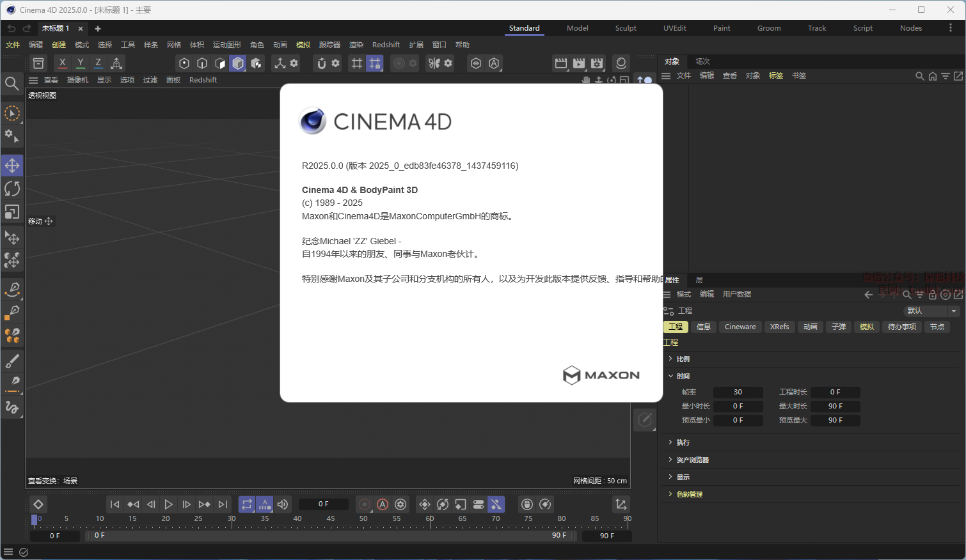
Task: Click the Record Active Objects keyframe button
Action: [x=365, y=504]
